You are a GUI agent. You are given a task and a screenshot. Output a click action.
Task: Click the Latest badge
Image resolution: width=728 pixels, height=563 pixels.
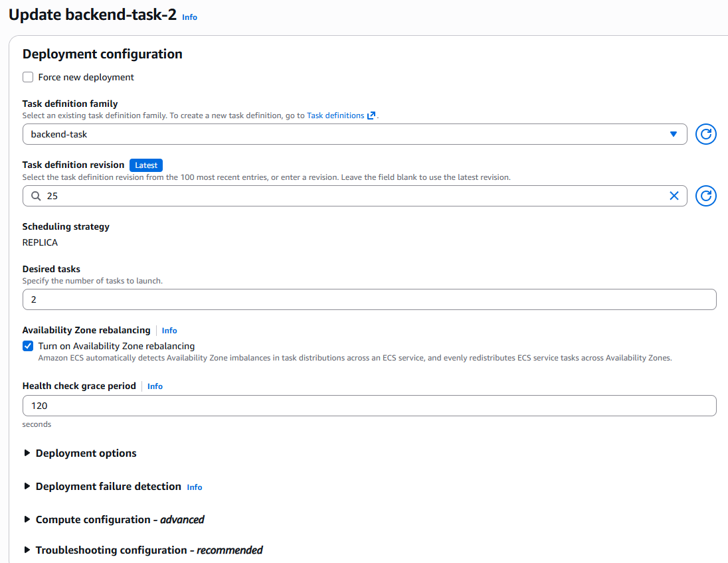(x=145, y=165)
